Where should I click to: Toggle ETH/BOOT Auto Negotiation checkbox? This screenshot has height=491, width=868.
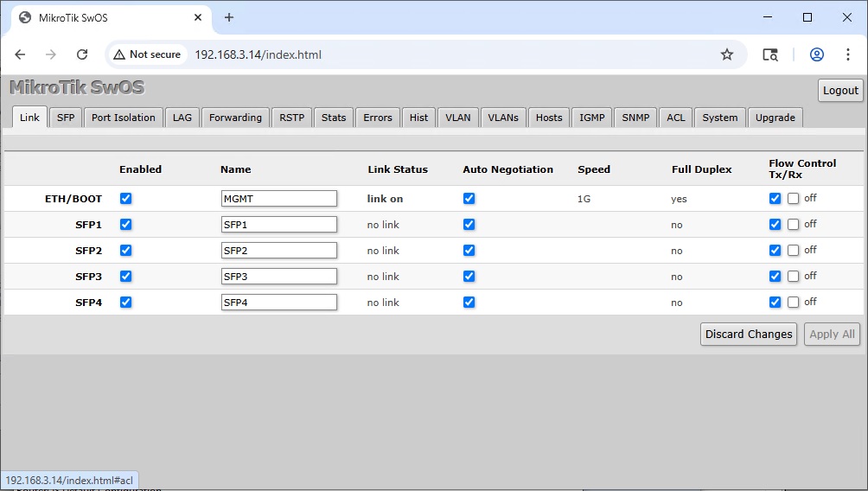469,198
